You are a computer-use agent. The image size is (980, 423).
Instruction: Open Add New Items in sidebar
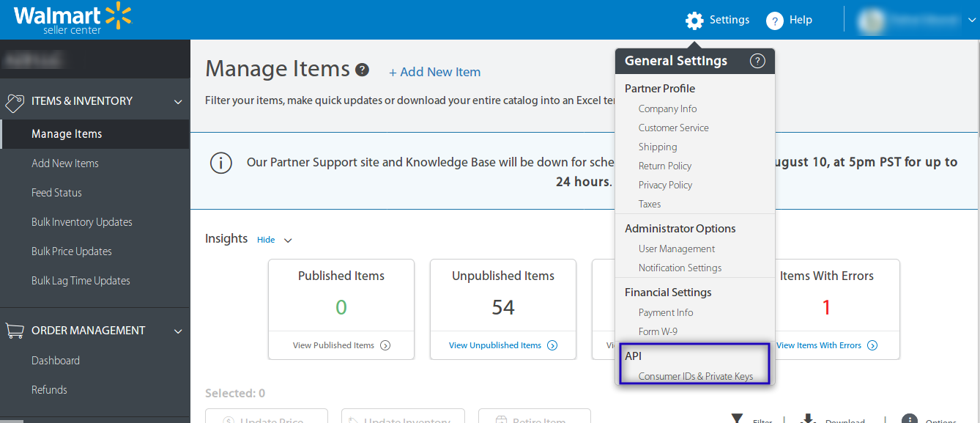click(64, 163)
